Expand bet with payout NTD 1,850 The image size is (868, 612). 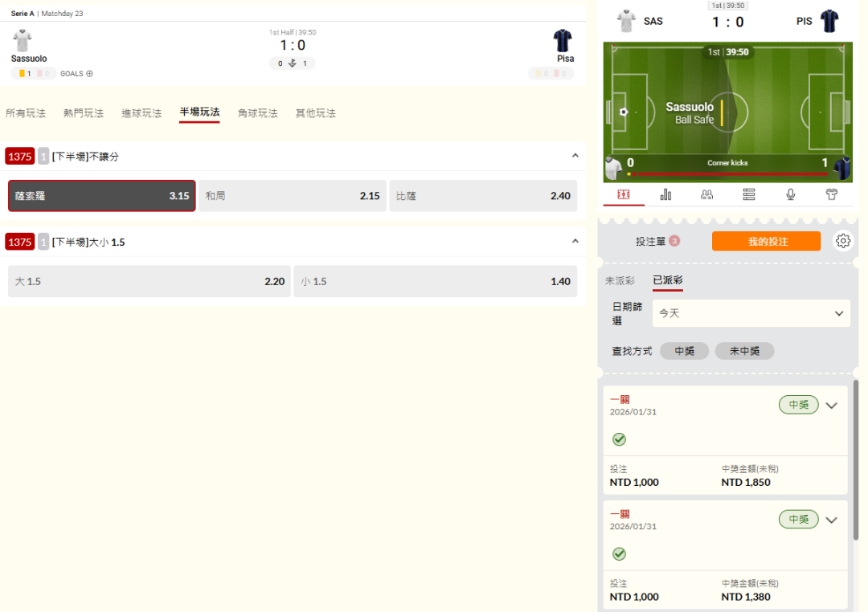[832, 406]
